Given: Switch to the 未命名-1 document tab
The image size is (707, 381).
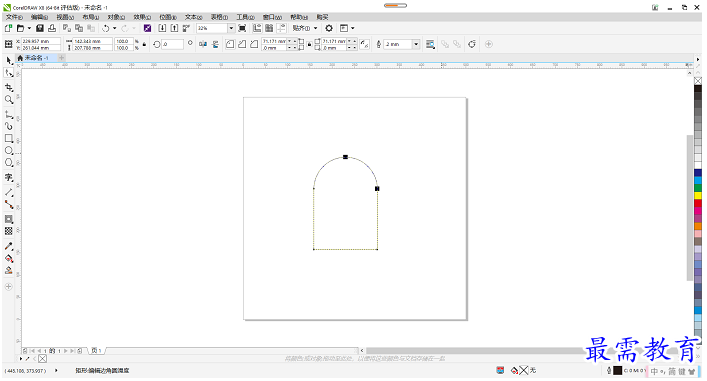Looking at the screenshot, I should (36, 58).
